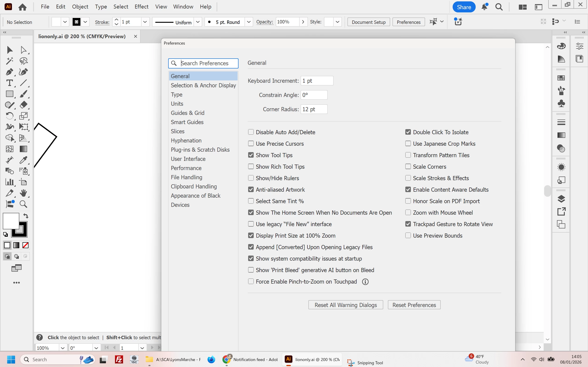Choose the Eyedropper tool
Viewport: 588px width, 367px height.
(x=23, y=160)
